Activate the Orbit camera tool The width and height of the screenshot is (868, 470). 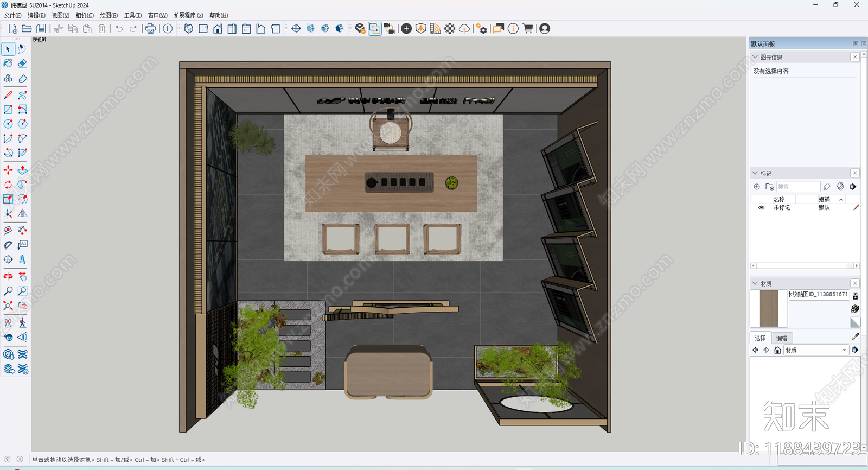(8, 277)
